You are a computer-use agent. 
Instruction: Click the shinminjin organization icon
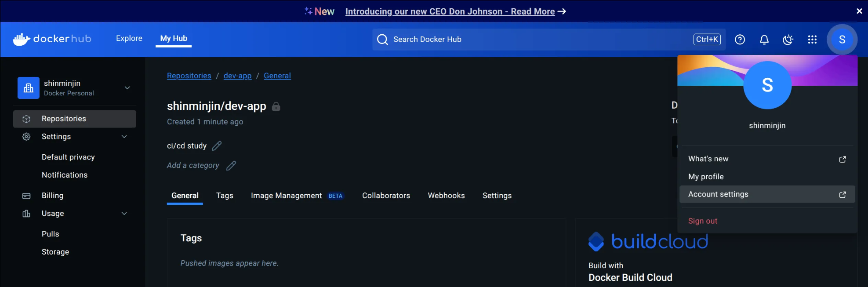point(29,88)
